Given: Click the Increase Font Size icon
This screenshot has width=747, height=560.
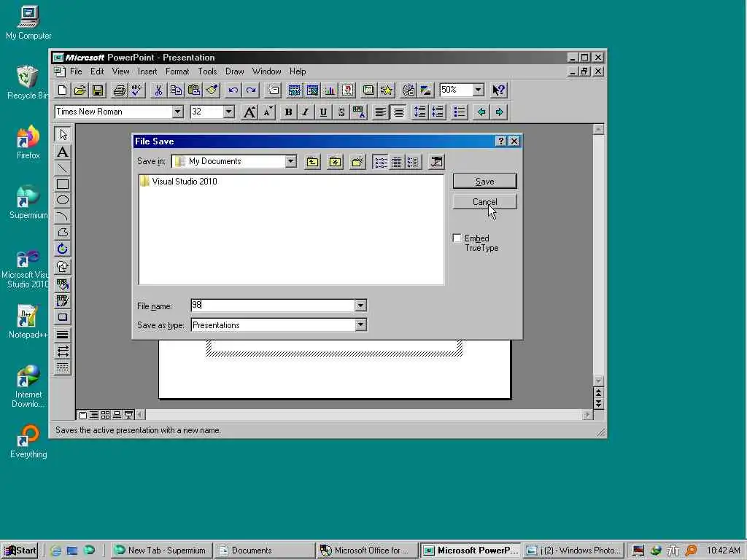Looking at the screenshot, I should click(249, 112).
